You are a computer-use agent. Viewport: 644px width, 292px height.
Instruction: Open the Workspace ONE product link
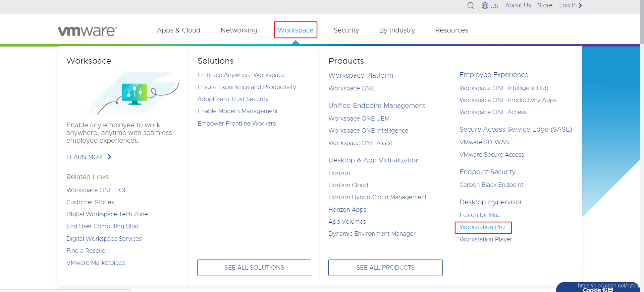pos(352,88)
